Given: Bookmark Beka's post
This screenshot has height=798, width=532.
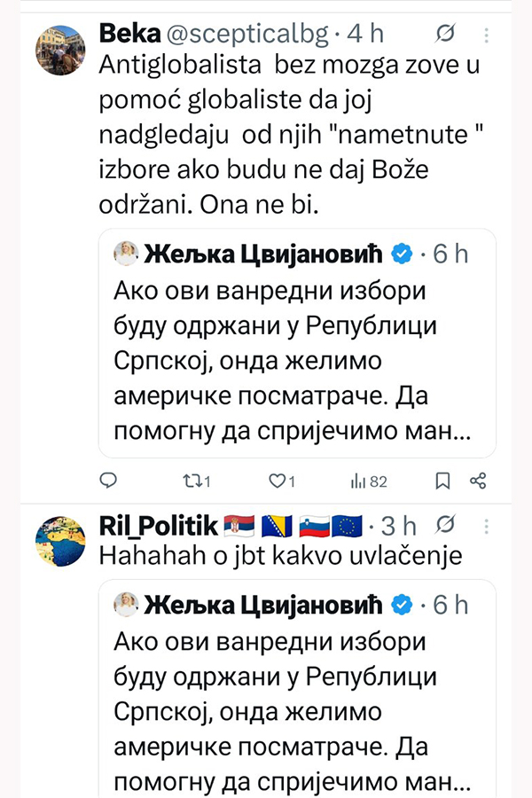Looking at the screenshot, I should [443, 481].
